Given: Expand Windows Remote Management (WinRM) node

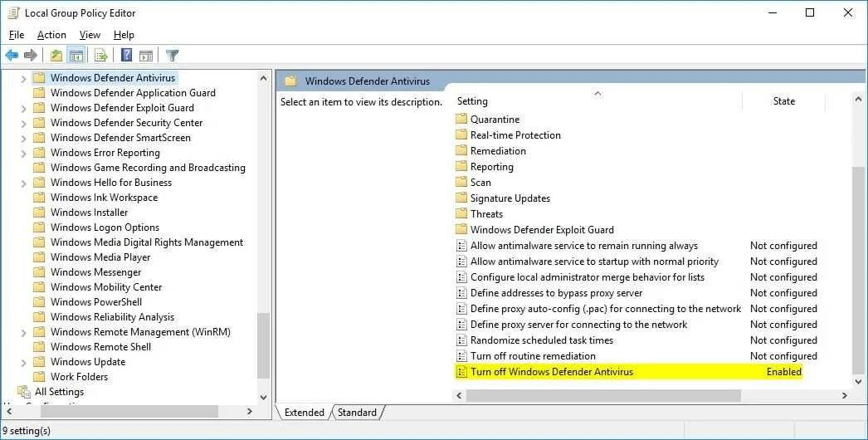Looking at the screenshot, I should click(23, 333).
